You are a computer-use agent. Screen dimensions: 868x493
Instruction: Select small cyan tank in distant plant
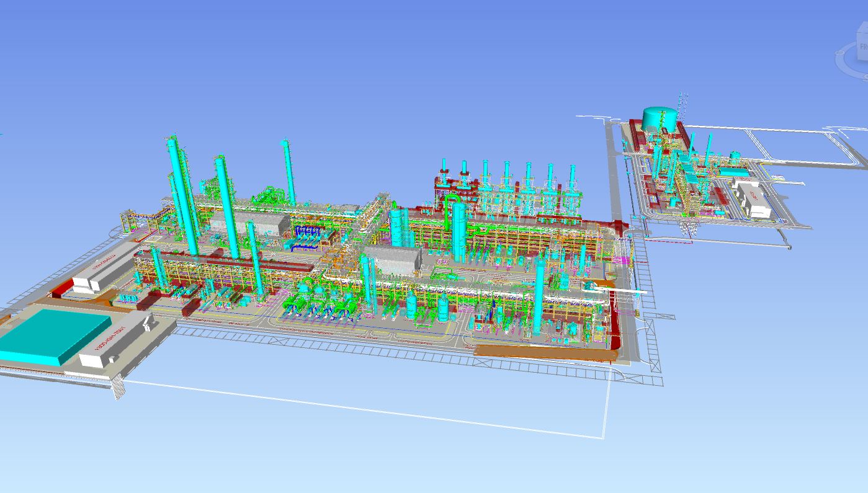tap(735, 156)
